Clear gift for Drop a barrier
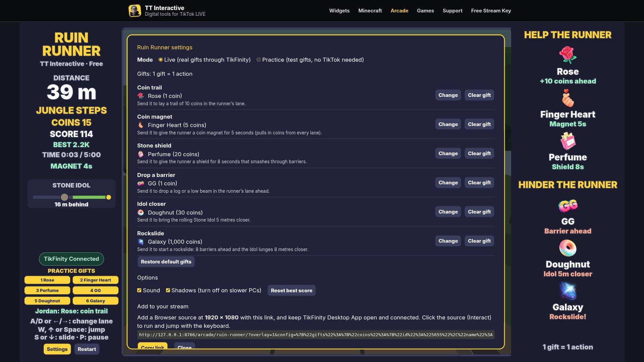 point(479,183)
